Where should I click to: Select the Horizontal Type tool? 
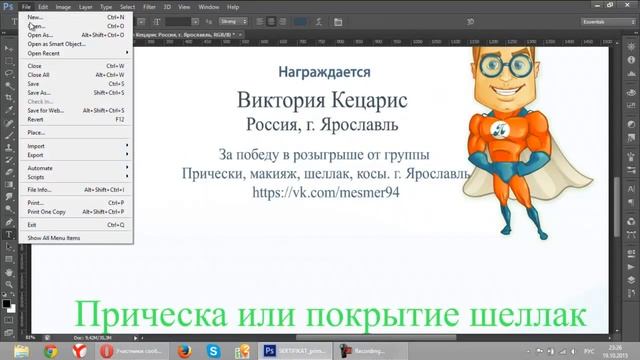pos(9,235)
